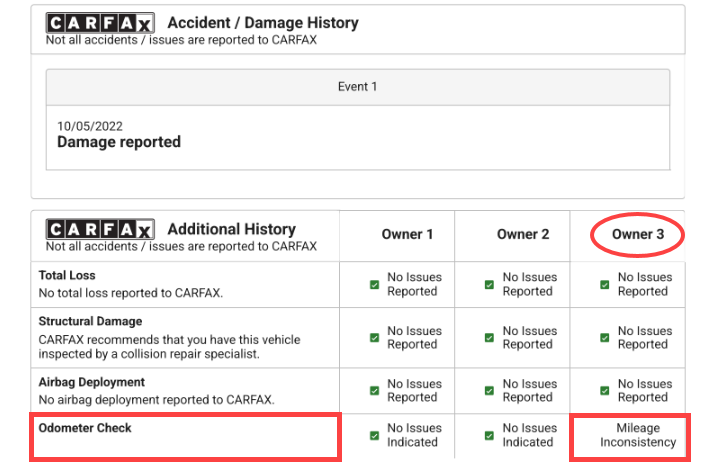Click the Owner 2 Odometer Check green checkmark

(489, 435)
